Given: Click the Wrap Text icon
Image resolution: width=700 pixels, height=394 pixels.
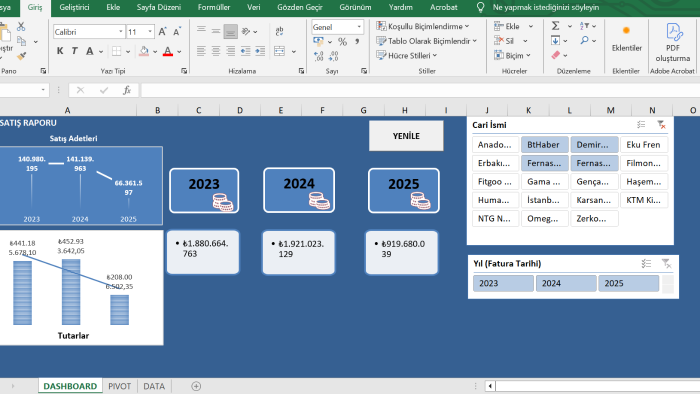Looking at the screenshot, I should coord(279,31).
